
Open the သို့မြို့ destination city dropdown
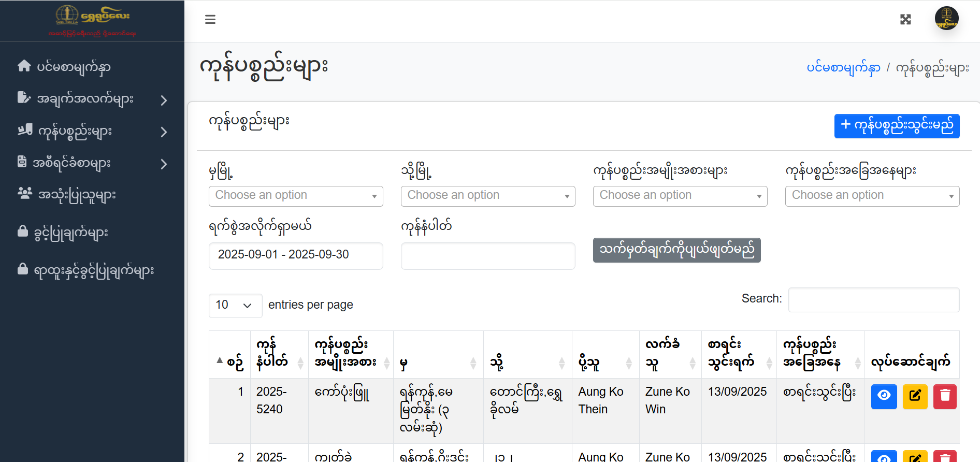[x=487, y=196]
